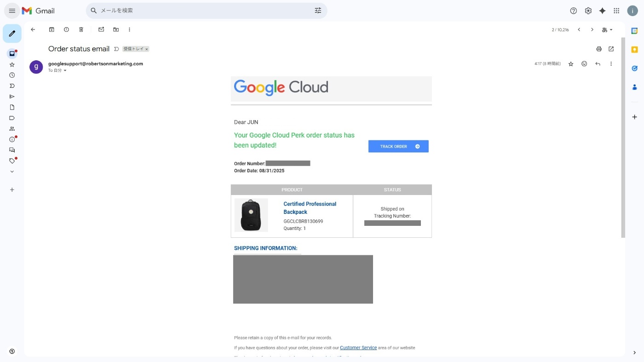Open Contacts side panel
Image resolution: width=644 pixels, height=362 pixels.
[634, 87]
